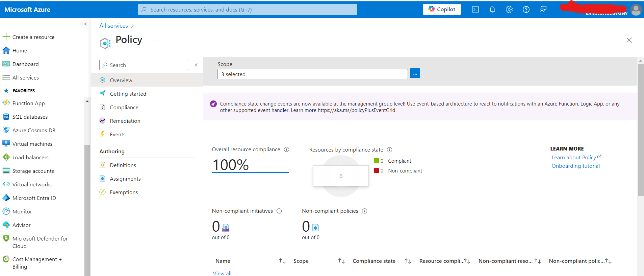Click the 100% overall compliance value
The width and height of the screenshot is (644, 276).
[x=231, y=165]
